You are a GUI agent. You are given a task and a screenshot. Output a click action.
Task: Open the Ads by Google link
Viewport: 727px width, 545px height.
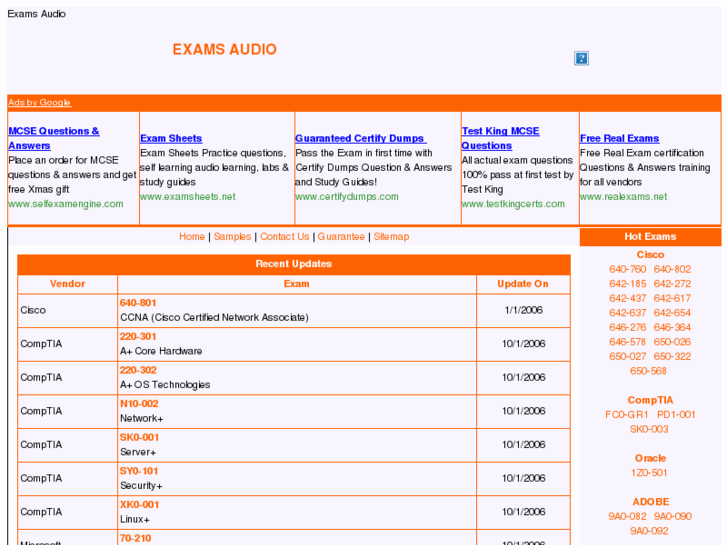39,103
